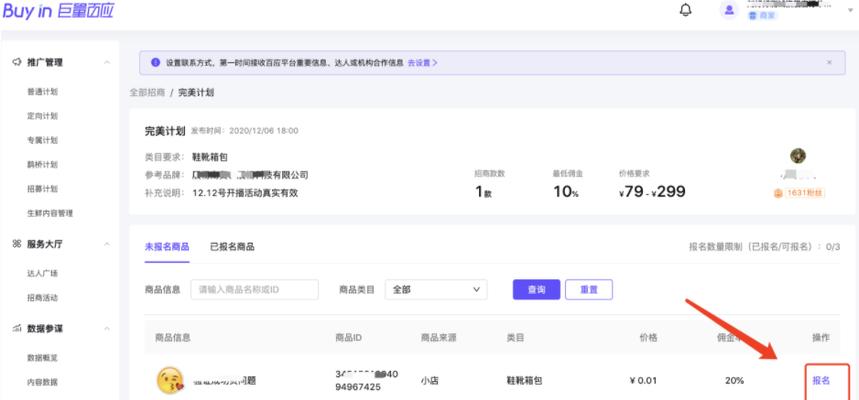Click the 查询 search button
Viewport: 859px width, 400px height.
point(536,289)
